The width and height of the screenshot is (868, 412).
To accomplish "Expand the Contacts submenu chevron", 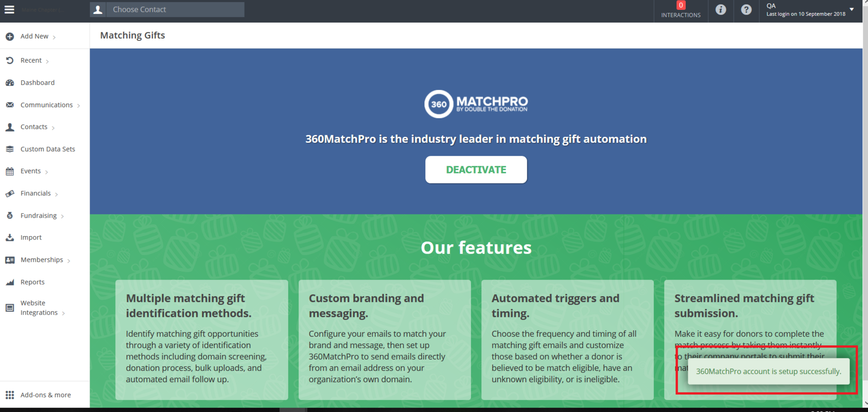I will click(x=53, y=128).
